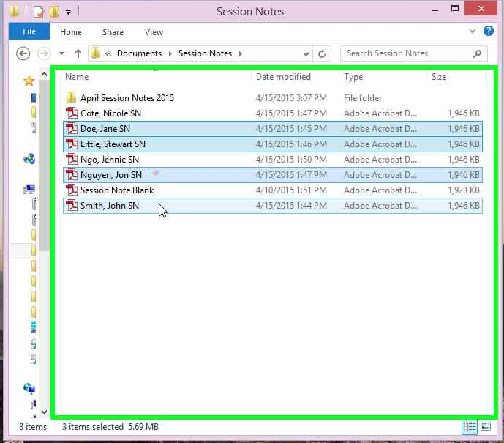504x443 pixels.
Task: Sort by the Name column header
Action: coord(77,77)
